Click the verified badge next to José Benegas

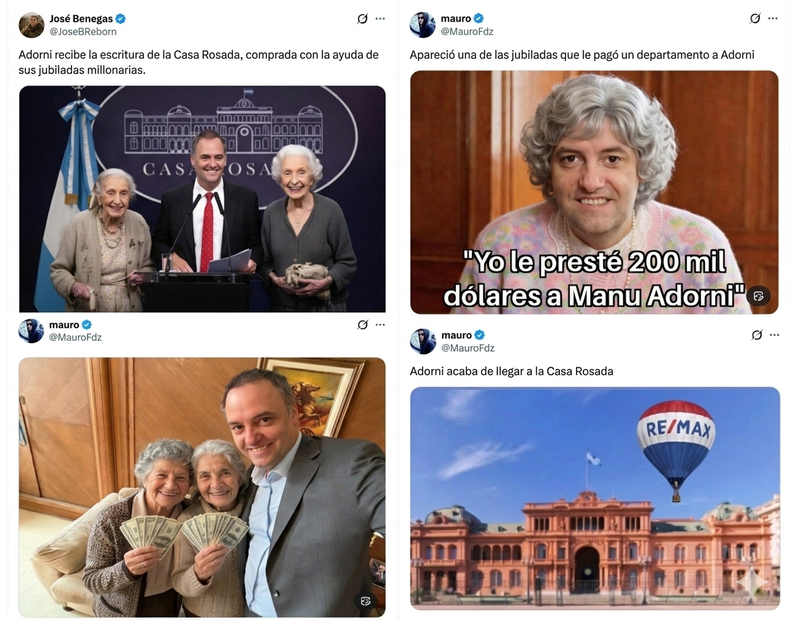click(120, 19)
